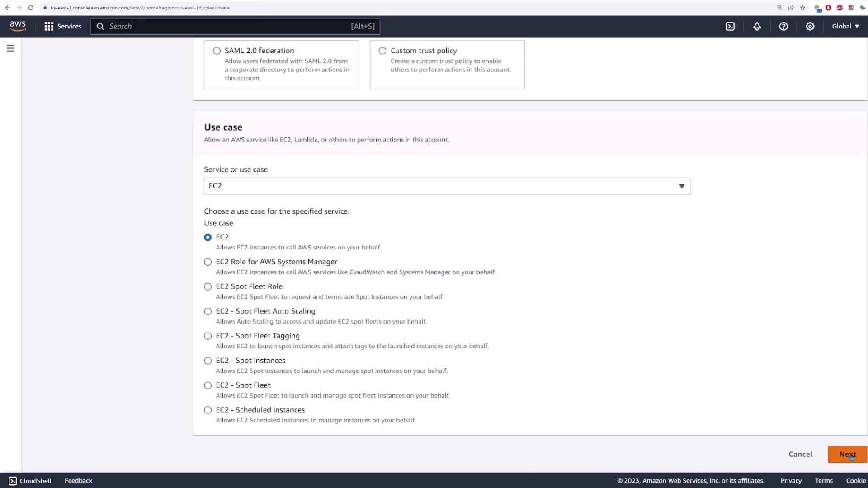868x488 pixels.
Task: Reload the page with browser refresh icon
Action: [31, 8]
